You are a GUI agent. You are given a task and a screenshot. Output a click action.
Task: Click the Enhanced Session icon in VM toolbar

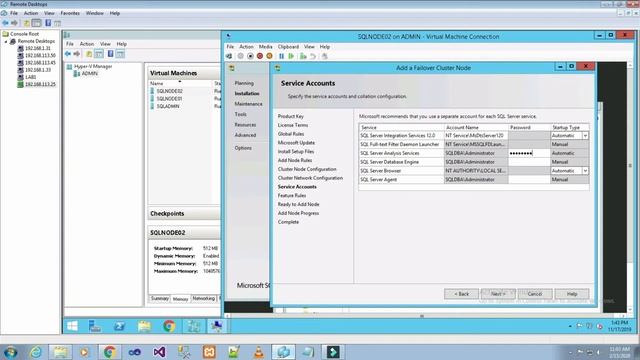pos(324,56)
